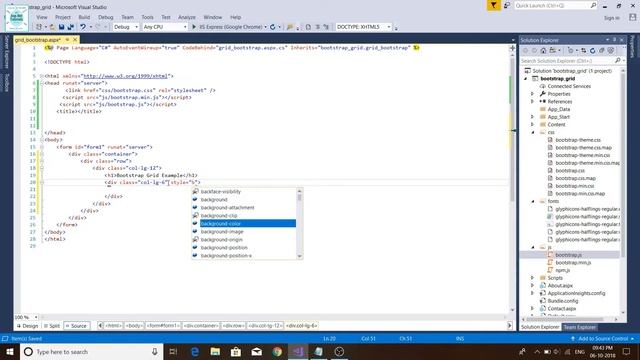Click Solution Explorer Home icon
The width and height of the screenshot is (640, 360).
point(543,51)
